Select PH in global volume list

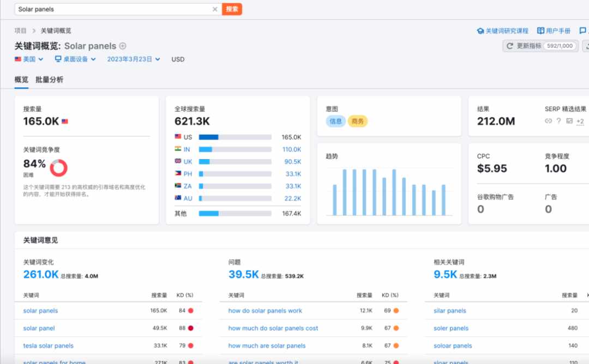(188, 174)
